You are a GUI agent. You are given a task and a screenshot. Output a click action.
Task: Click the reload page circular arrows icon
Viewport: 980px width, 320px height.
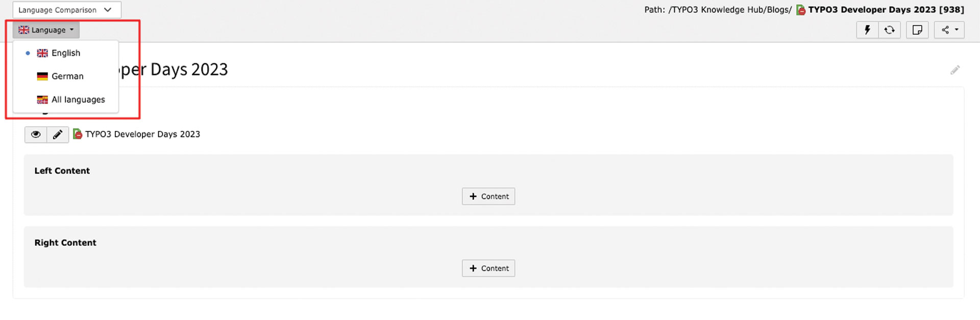[889, 30]
